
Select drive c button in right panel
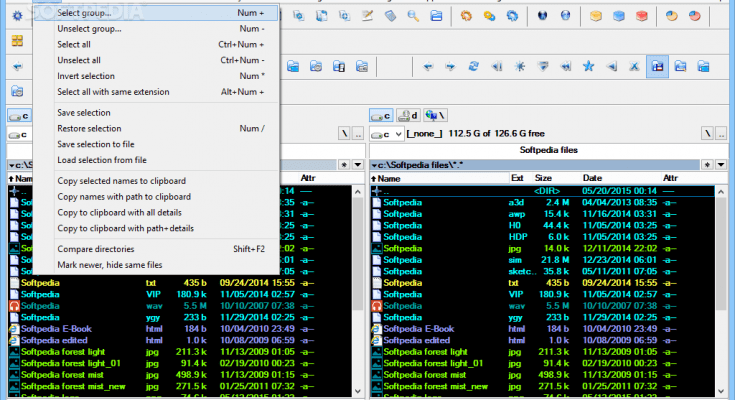point(381,115)
